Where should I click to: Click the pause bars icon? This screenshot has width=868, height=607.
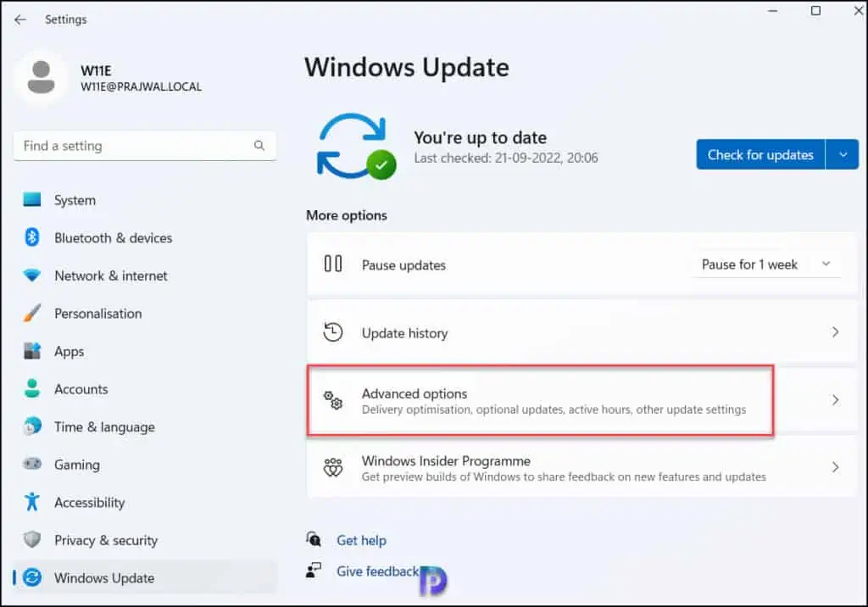(x=332, y=264)
